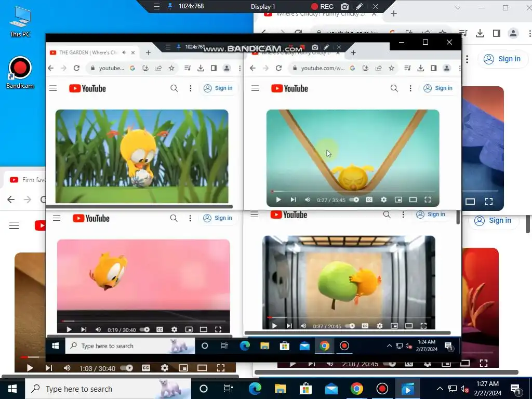Open the Bandicam desktop shortcut
The image size is (532, 399).
[20, 73]
